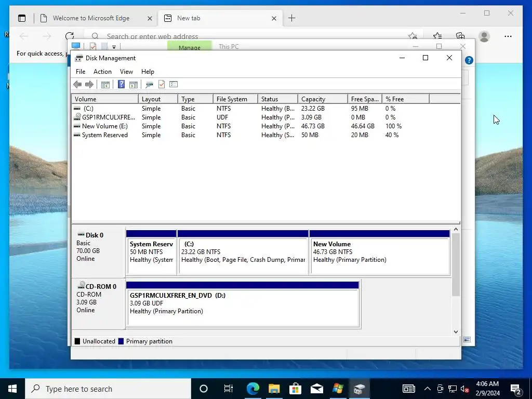Select the New Volume 46.73 GB partition block
Screen dimensions: 532x399
pyautogui.click(x=380, y=252)
